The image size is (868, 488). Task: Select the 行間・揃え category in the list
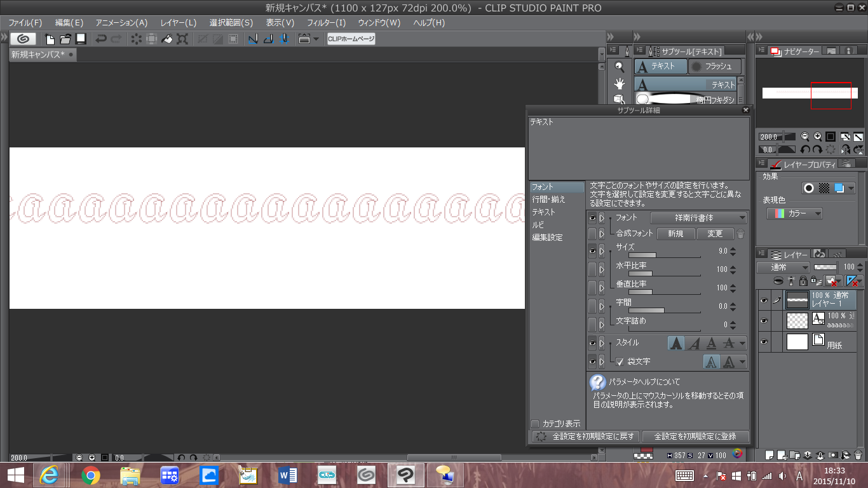548,200
